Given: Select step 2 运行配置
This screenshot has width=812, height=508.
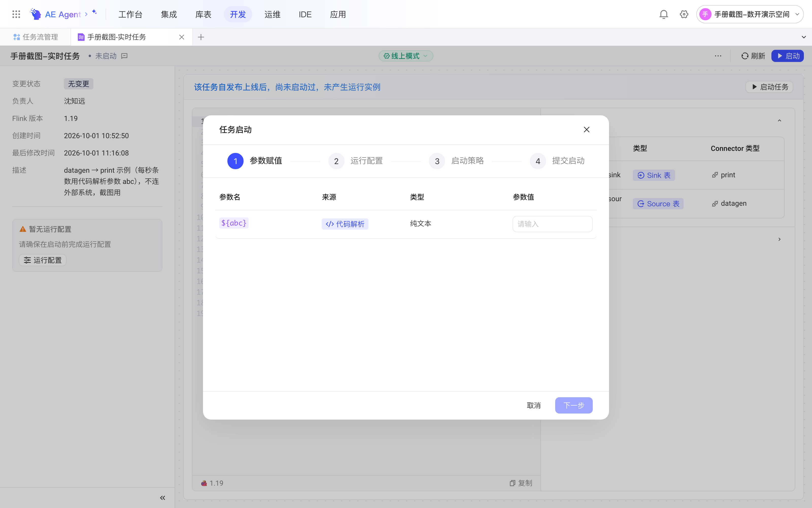Looking at the screenshot, I should tap(356, 161).
